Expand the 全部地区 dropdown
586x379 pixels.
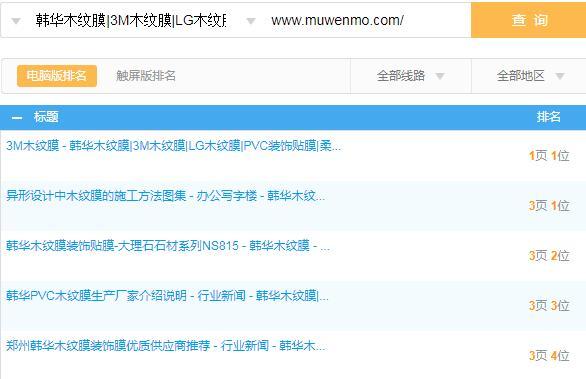(530, 76)
